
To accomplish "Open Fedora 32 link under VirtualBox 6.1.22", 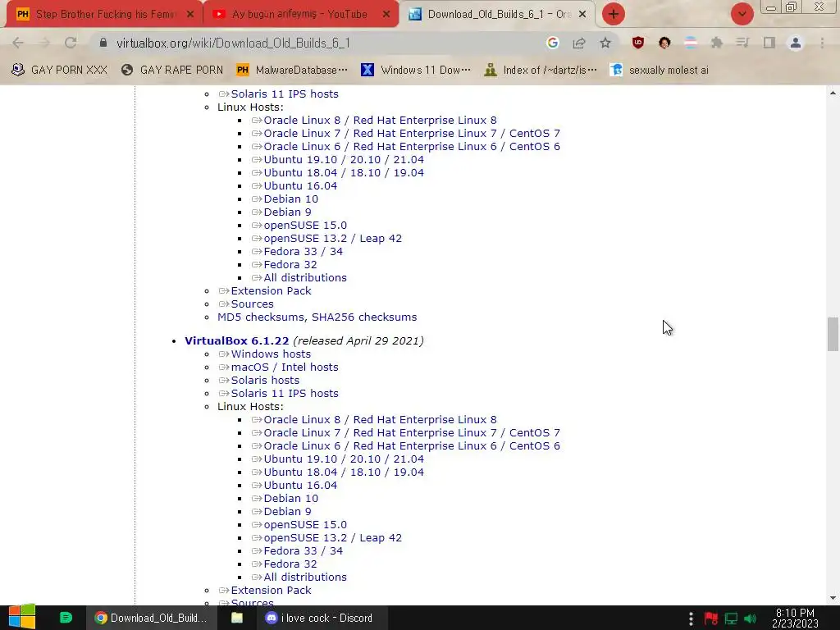I will [290, 564].
